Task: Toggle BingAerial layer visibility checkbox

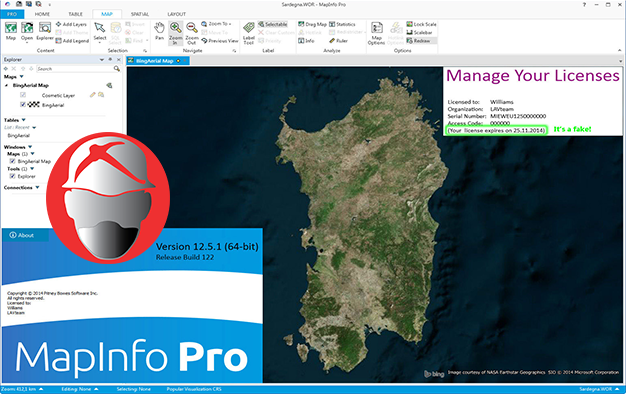Action: click(23, 105)
